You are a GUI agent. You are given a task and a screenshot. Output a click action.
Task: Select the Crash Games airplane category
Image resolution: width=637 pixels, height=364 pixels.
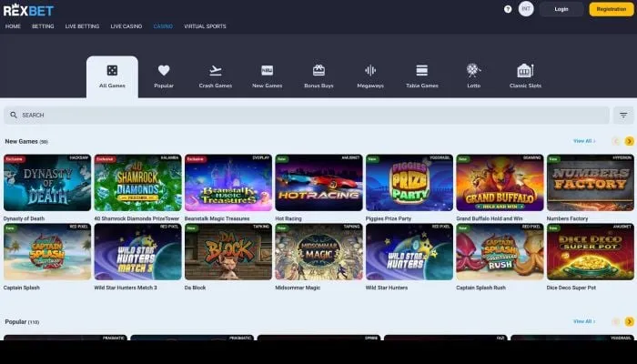pyautogui.click(x=216, y=76)
